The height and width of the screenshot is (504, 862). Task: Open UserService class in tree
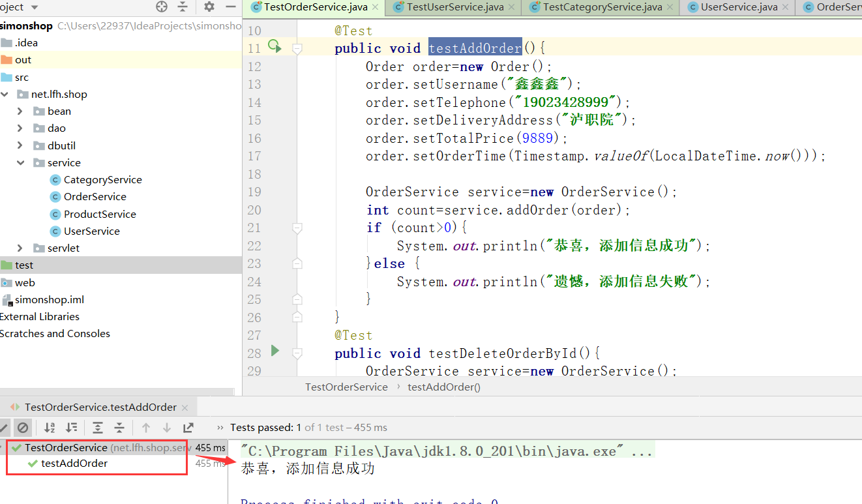[x=91, y=231]
